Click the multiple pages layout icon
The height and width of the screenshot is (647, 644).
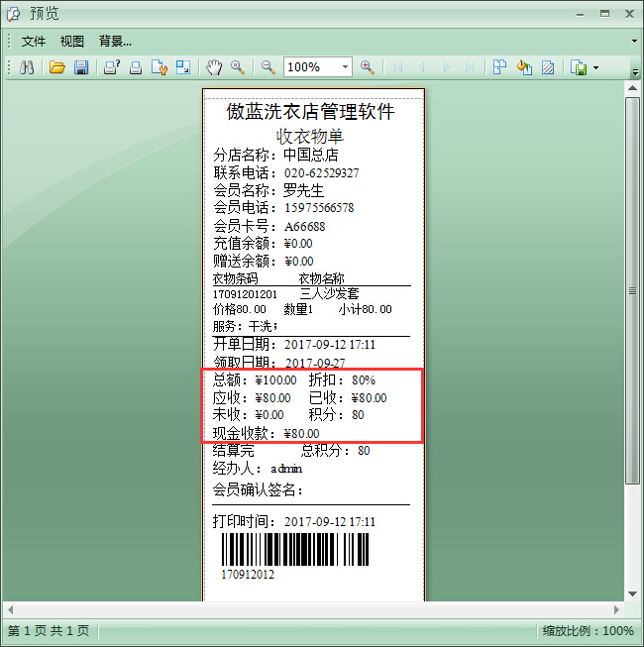point(499,67)
